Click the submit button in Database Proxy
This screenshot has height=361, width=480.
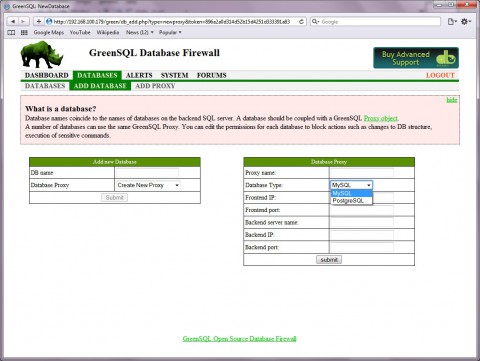point(329,260)
